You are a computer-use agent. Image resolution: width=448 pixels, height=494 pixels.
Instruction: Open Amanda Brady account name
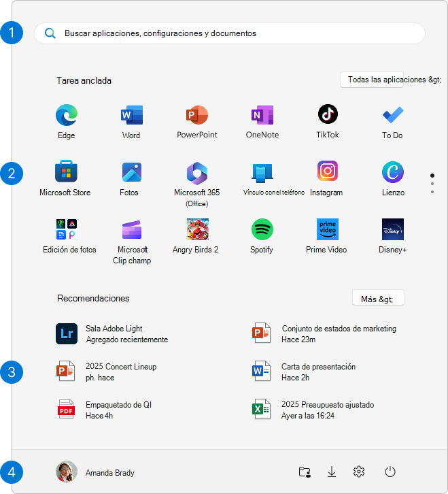(x=110, y=473)
